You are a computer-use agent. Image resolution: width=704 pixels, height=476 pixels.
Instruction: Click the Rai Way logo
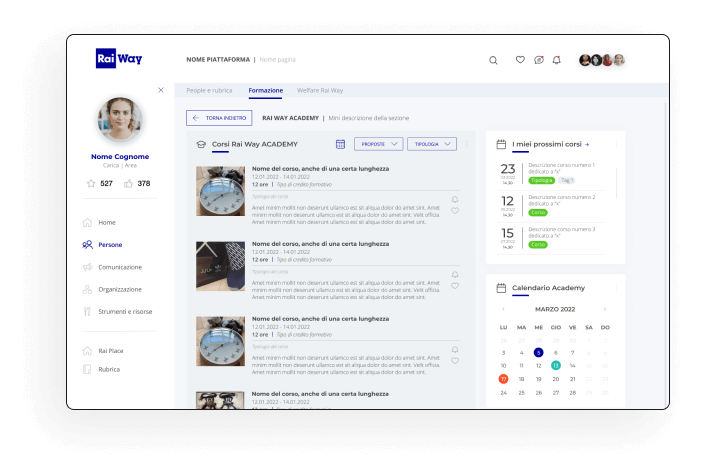tap(119, 59)
